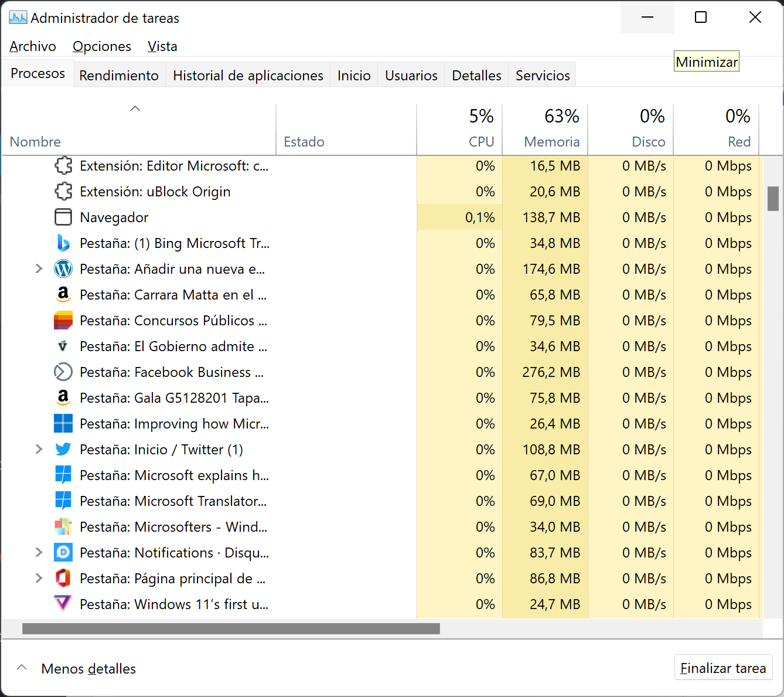Click the 174,6 MB memory value
The height and width of the screenshot is (697, 784).
551,269
